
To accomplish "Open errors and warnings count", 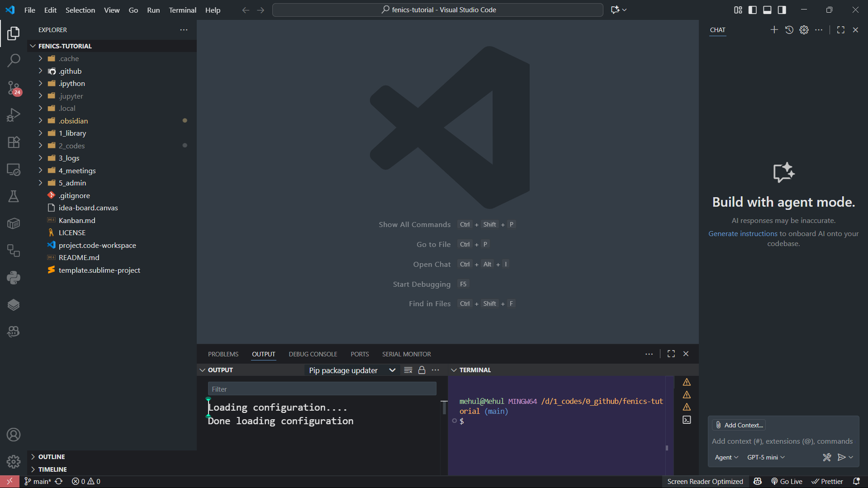I will pos(86,482).
